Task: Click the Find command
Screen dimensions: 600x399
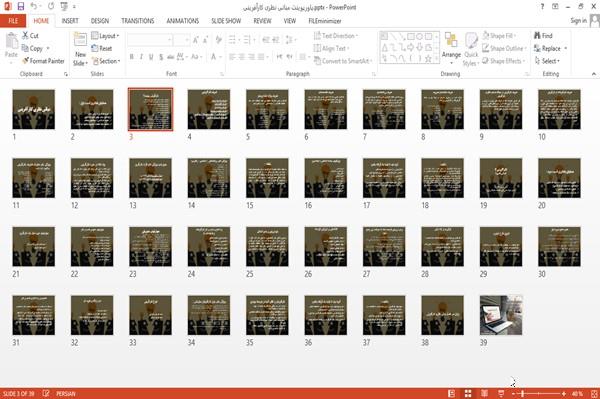Action: point(543,36)
